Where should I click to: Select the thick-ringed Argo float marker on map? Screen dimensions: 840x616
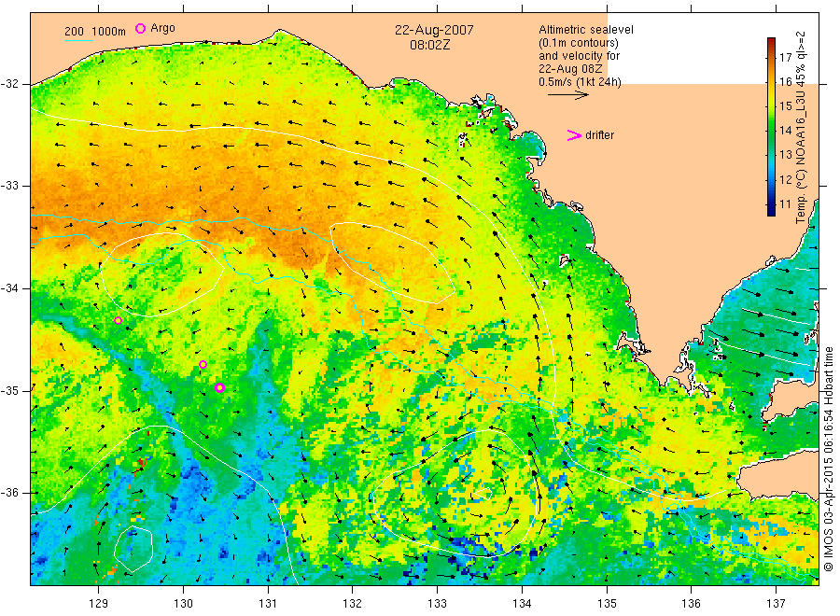point(219,388)
